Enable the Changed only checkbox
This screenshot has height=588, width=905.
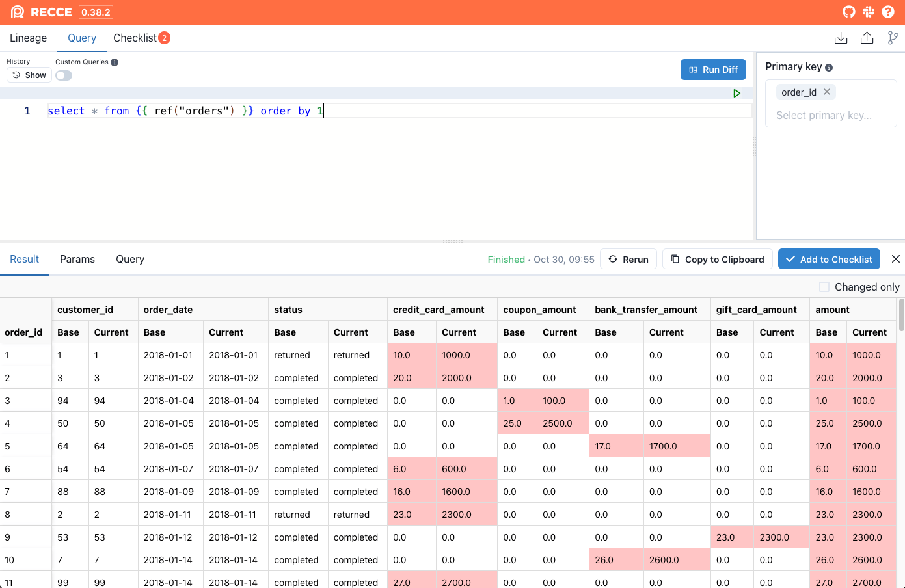pyautogui.click(x=824, y=287)
